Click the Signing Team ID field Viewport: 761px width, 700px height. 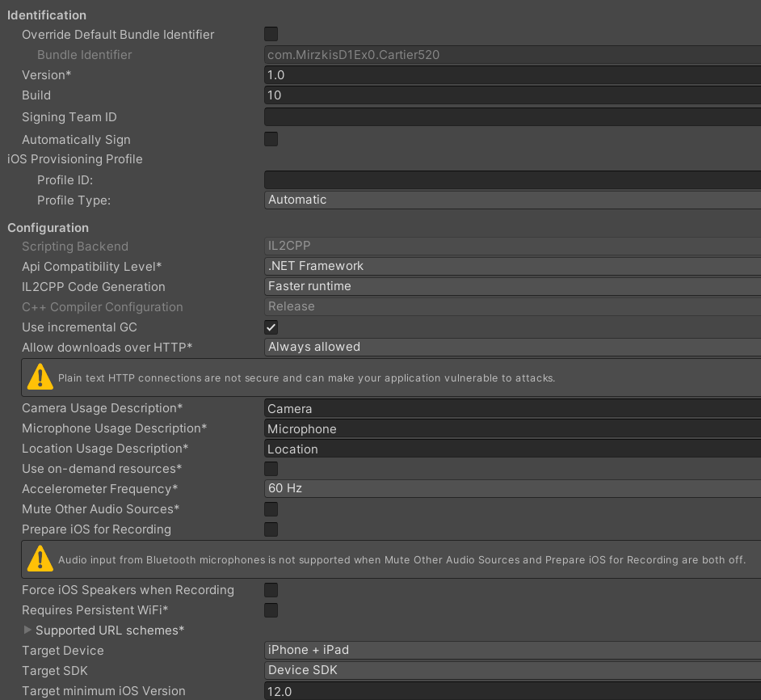512,117
